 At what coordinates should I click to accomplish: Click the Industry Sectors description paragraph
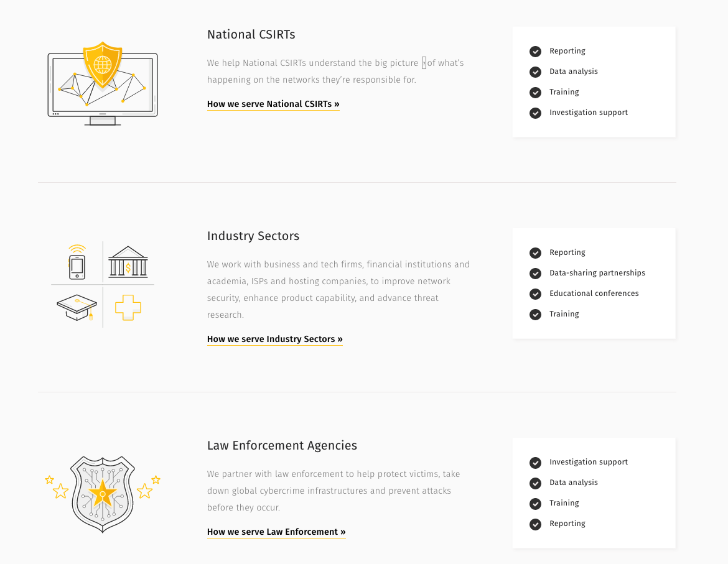click(x=338, y=290)
